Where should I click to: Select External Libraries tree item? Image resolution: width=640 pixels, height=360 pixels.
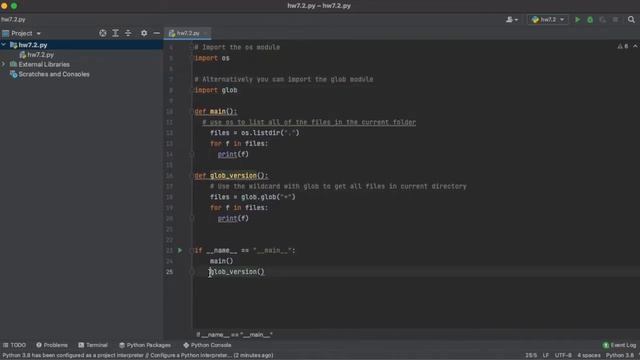[44, 64]
